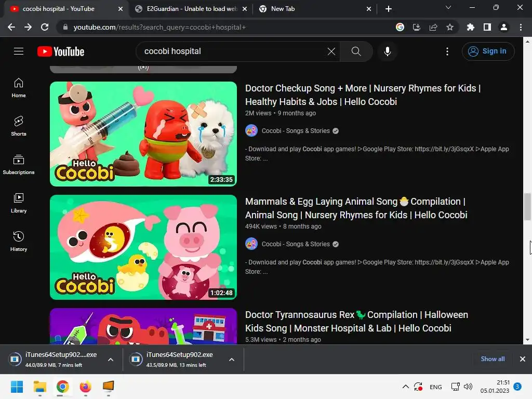Click the Google account icon in address bar
Screen dimensions: 532x399
click(400, 27)
